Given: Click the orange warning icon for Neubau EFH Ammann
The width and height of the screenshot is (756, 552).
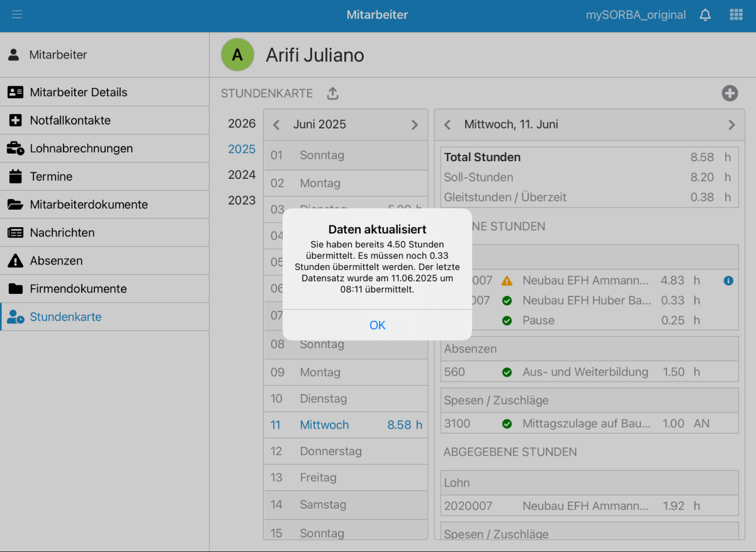Looking at the screenshot, I should point(507,281).
